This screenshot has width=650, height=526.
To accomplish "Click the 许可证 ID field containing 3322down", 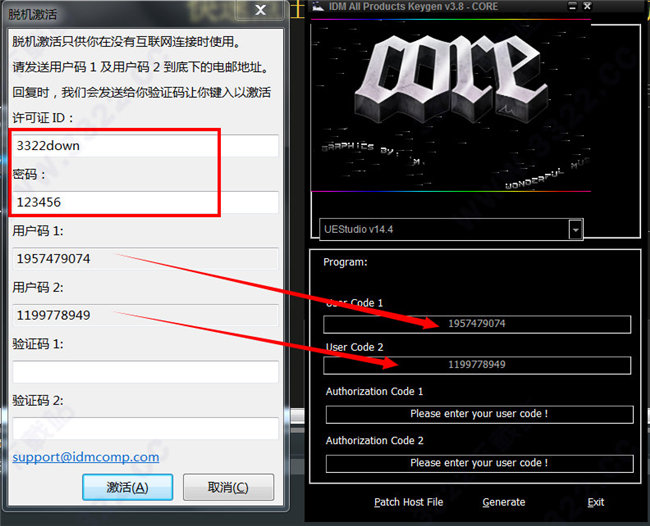I will pyautogui.click(x=145, y=145).
